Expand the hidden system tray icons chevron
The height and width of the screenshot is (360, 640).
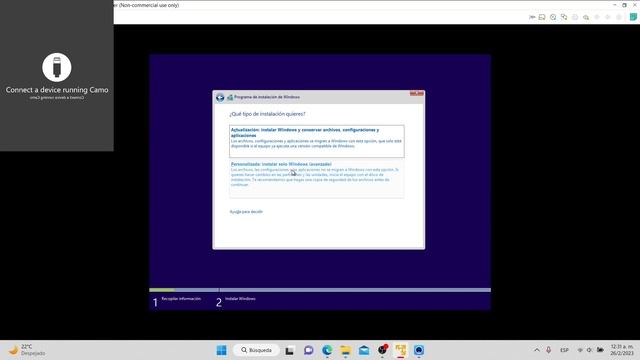537,350
